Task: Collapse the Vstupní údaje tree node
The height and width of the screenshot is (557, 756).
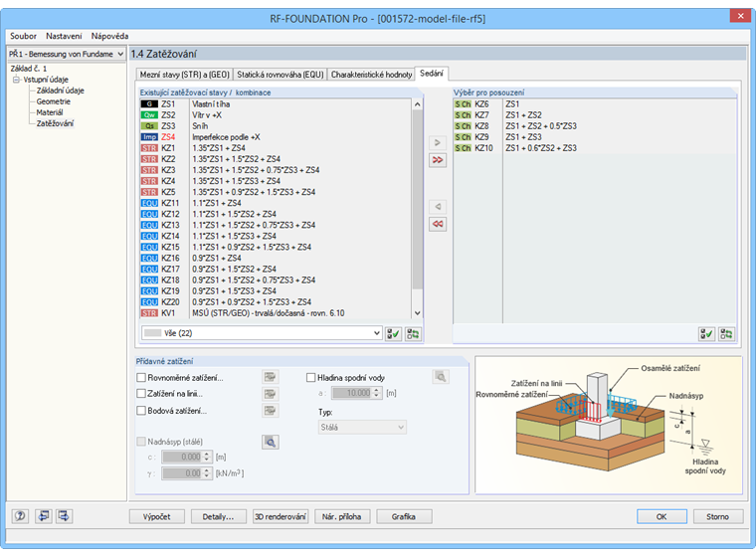Action: [16, 80]
